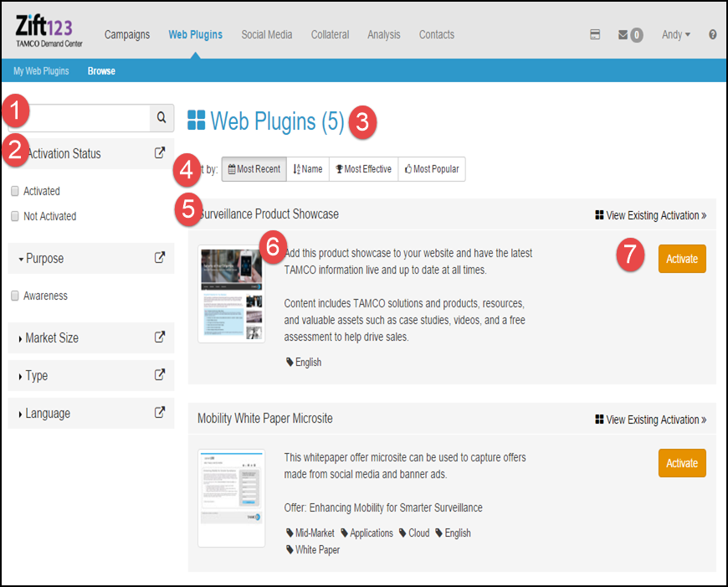
Task: Pop out the Language filter icon
Action: 160,413
